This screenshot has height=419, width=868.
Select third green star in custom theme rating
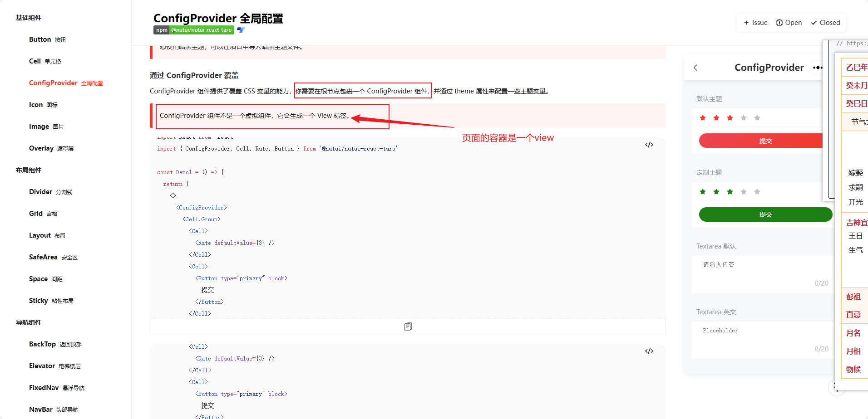[x=730, y=192]
